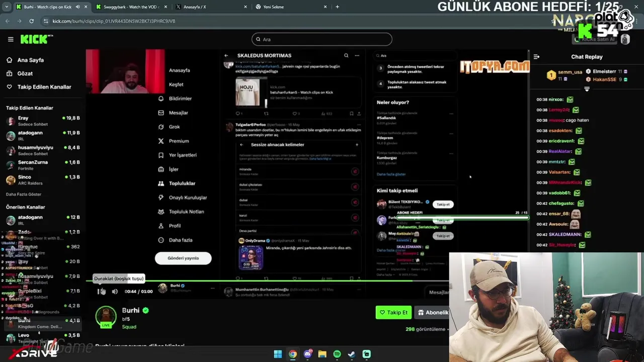Collapse the Chat Replay panel arrow icon
Image resolution: width=644 pixels, height=362 pixels.
point(536,57)
